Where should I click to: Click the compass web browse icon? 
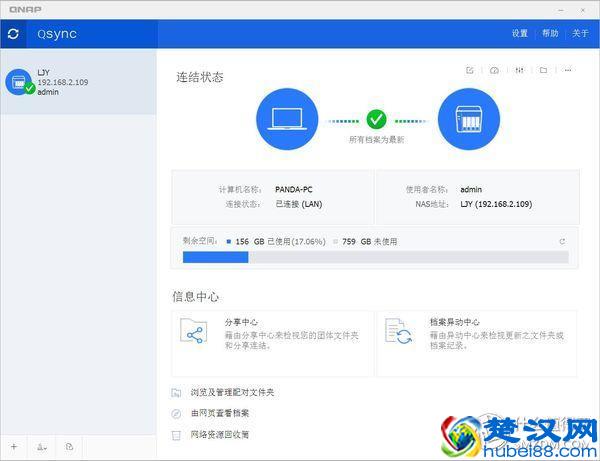176,414
